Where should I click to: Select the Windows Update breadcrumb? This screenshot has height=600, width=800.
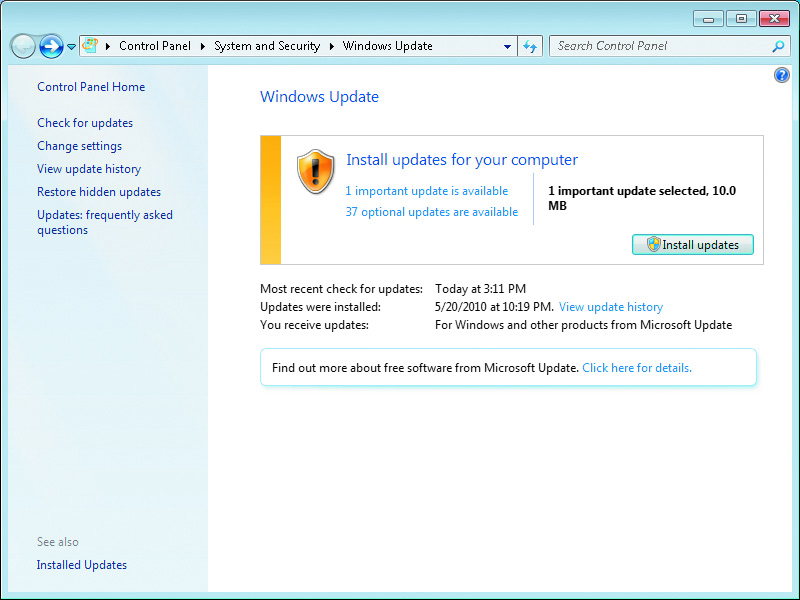pyautogui.click(x=387, y=46)
